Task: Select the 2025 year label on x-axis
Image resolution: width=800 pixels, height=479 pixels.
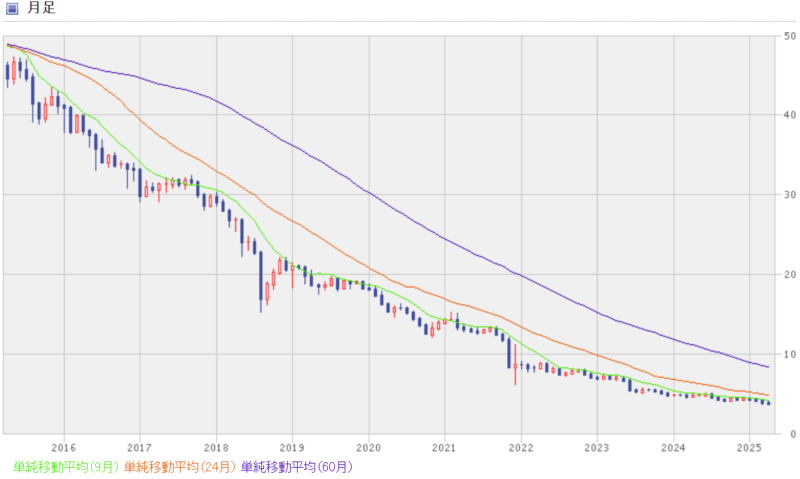Action: point(750,446)
